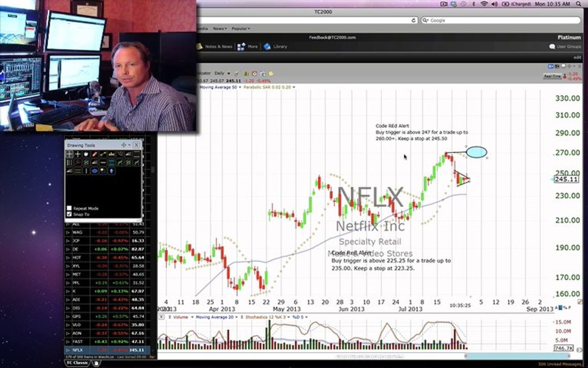Toggle the flag marker on MET row
The width and height of the screenshot is (588, 368).
[x=68, y=274]
